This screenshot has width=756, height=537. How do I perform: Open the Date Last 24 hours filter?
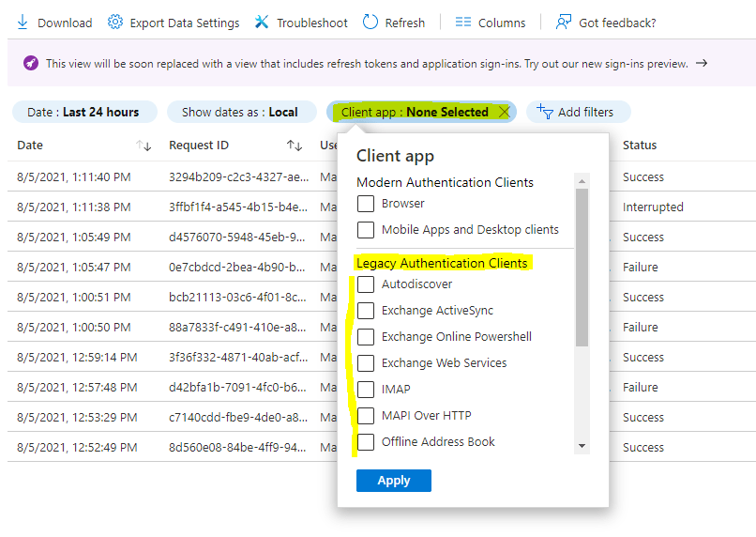[x=84, y=112]
